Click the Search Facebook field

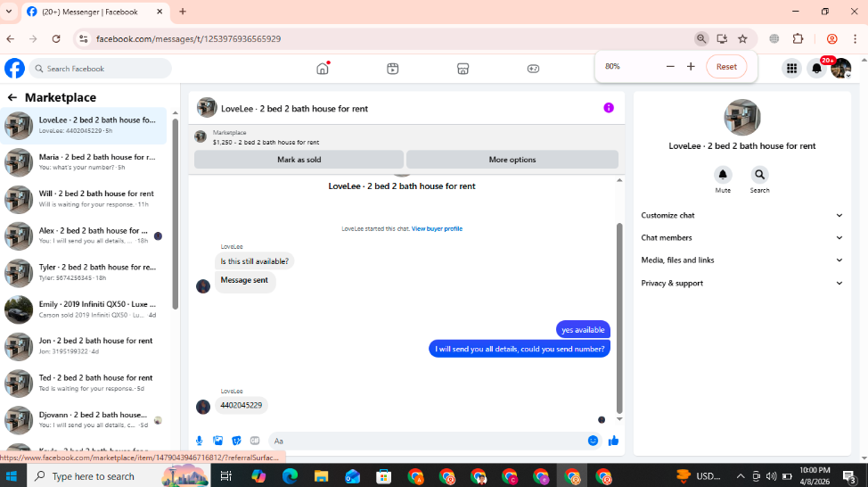pos(100,69)
